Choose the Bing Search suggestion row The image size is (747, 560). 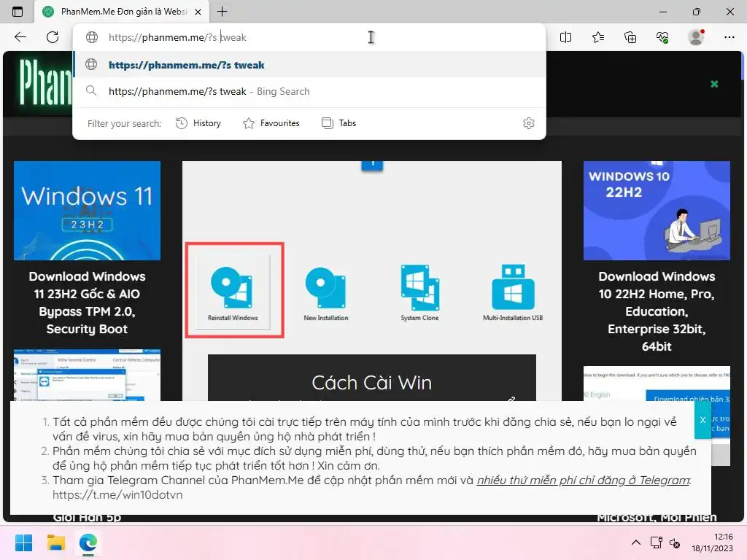coord(309,91)
